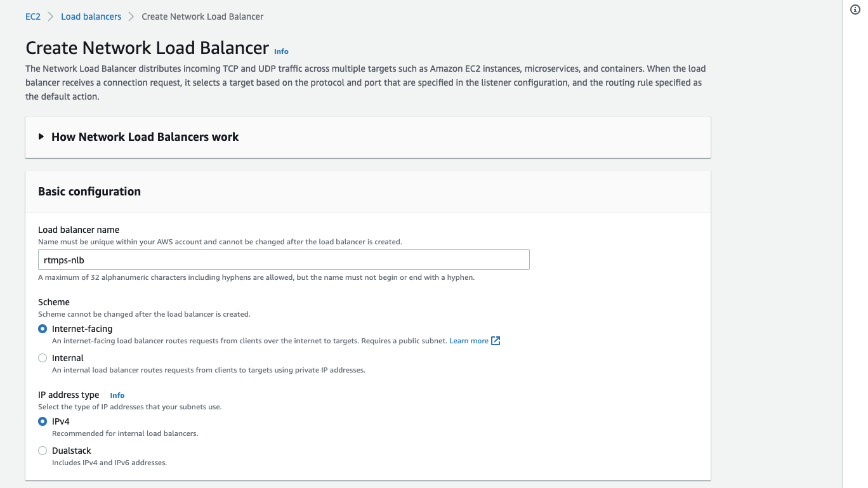Click the Load balancer name input field
Image resolution: width=868 pixels, height=488 pixels.
pos(284,260)
